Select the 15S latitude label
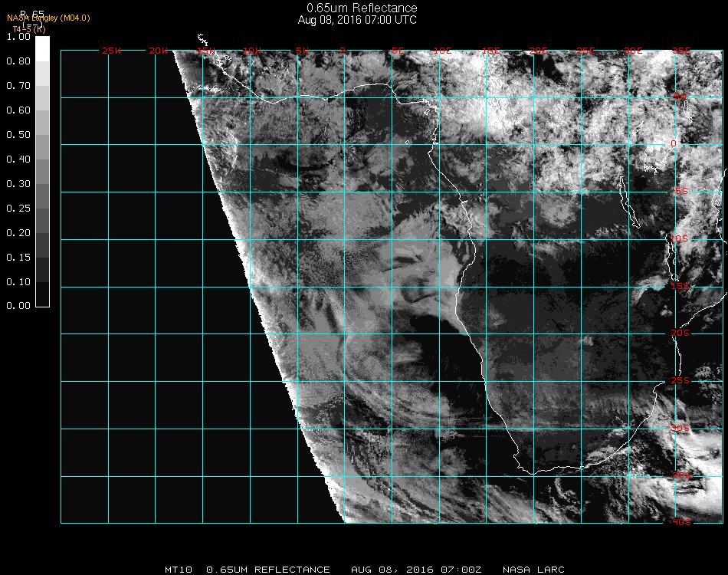 tap(680, 286)
